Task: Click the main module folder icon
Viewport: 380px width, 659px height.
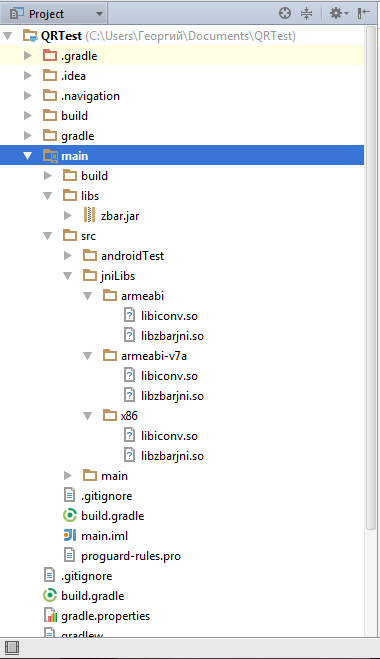Action: [x=50, y=156]
